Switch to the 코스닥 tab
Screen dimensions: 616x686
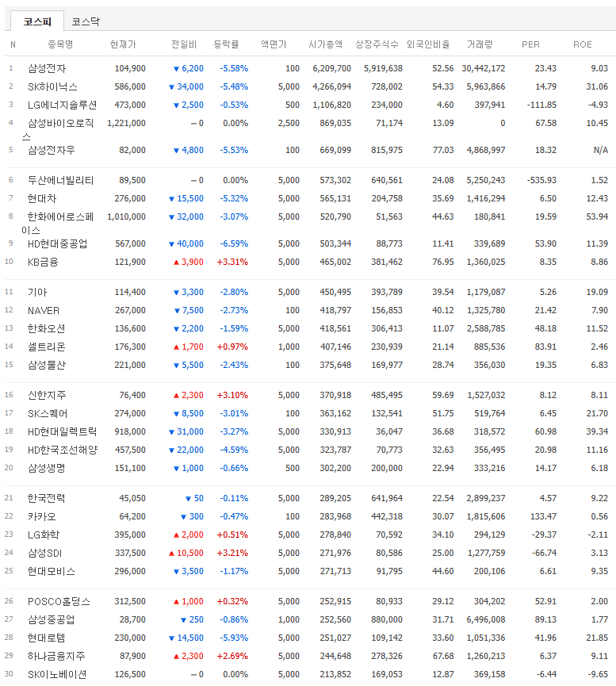point(86,21)
